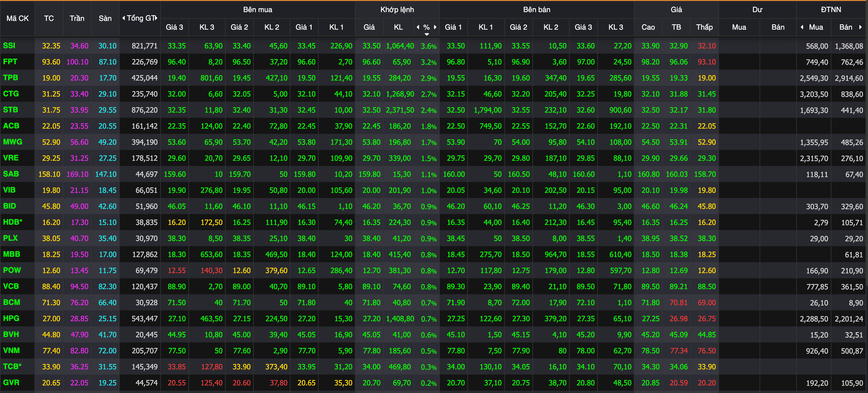
Task: Open the VCB stock symbol
Action: tap(11, 286)
